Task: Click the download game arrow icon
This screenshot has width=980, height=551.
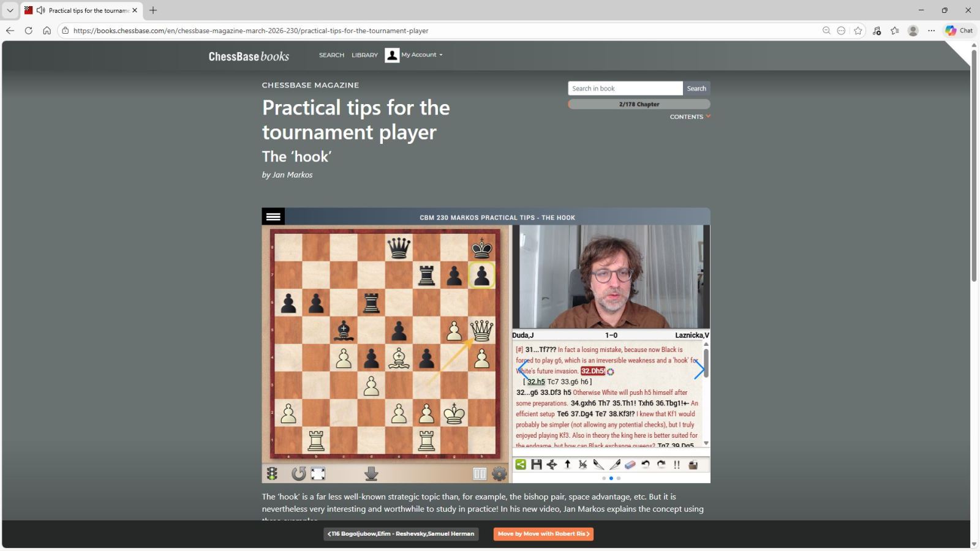Action: pos(371,473)
